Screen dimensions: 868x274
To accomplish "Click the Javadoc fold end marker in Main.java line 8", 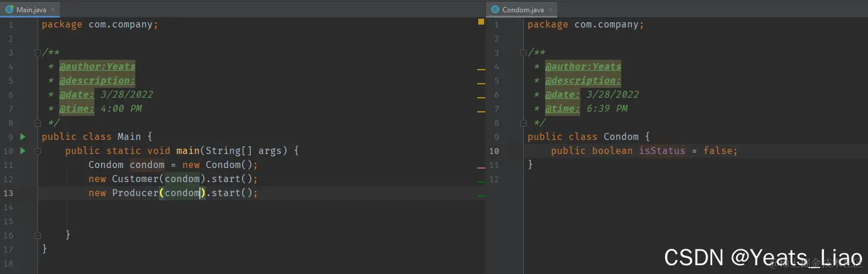I will click(x=38, y=122).
